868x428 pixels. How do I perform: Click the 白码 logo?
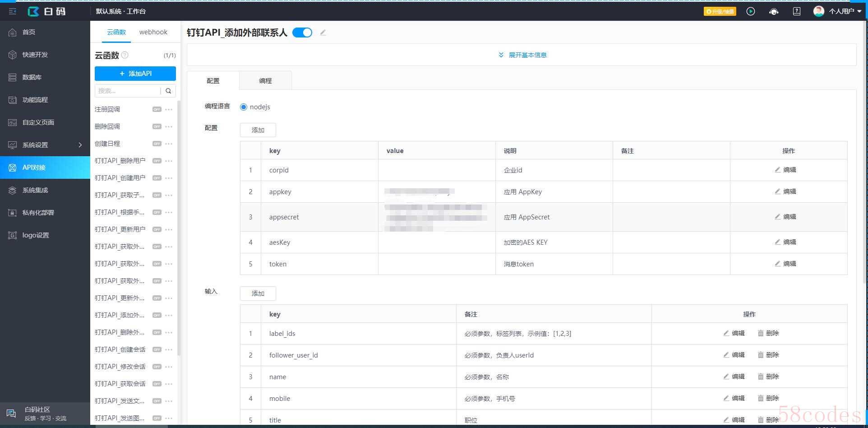pyautogui.click(x=47, y=11)
